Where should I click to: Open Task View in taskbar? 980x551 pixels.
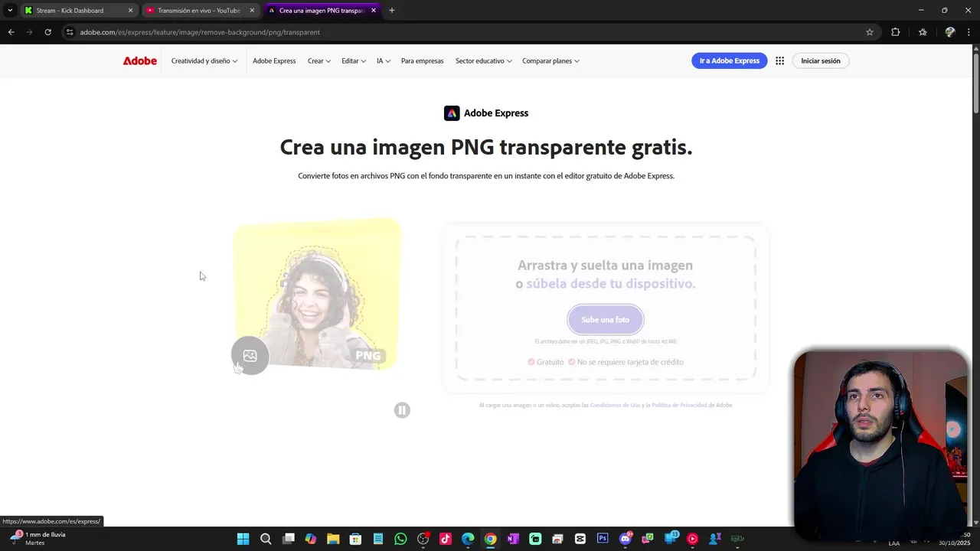[x=288, y=539]
